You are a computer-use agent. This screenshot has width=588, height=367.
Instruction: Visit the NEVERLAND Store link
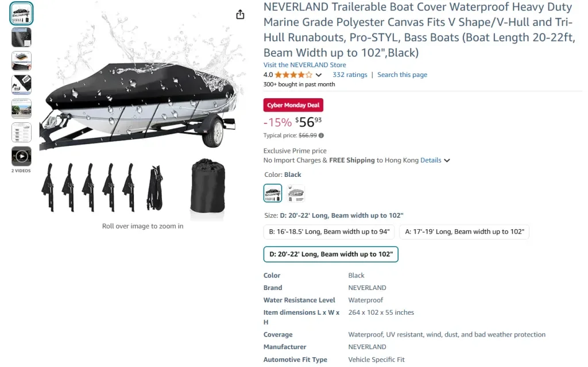[305, 65]
